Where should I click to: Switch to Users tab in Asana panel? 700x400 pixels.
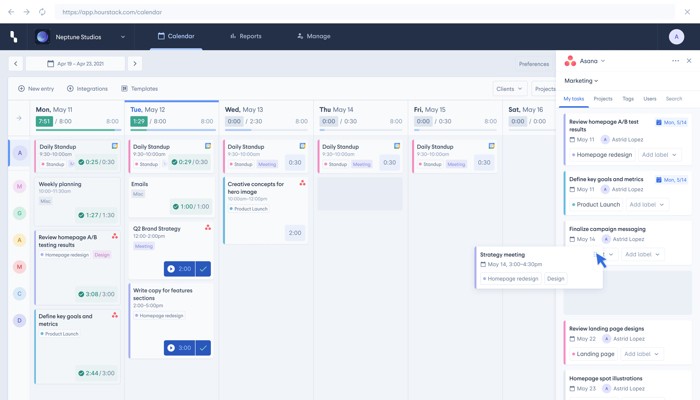(x=650, y=99)
